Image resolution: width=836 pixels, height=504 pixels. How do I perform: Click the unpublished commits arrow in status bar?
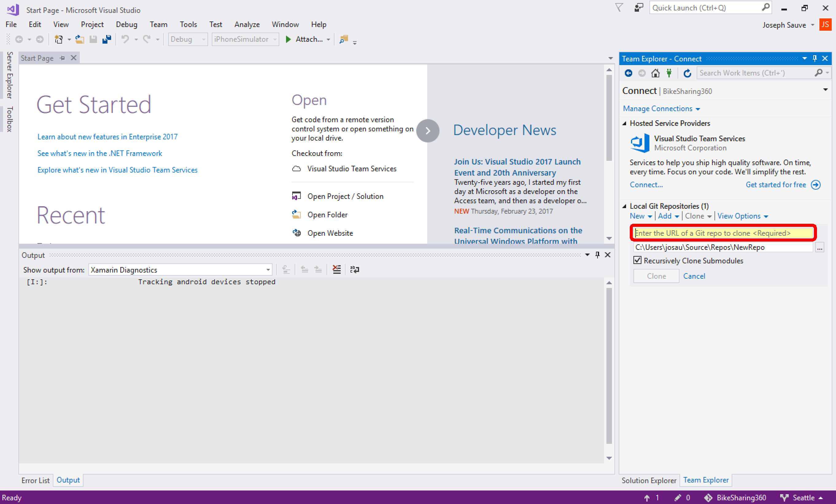647,498
